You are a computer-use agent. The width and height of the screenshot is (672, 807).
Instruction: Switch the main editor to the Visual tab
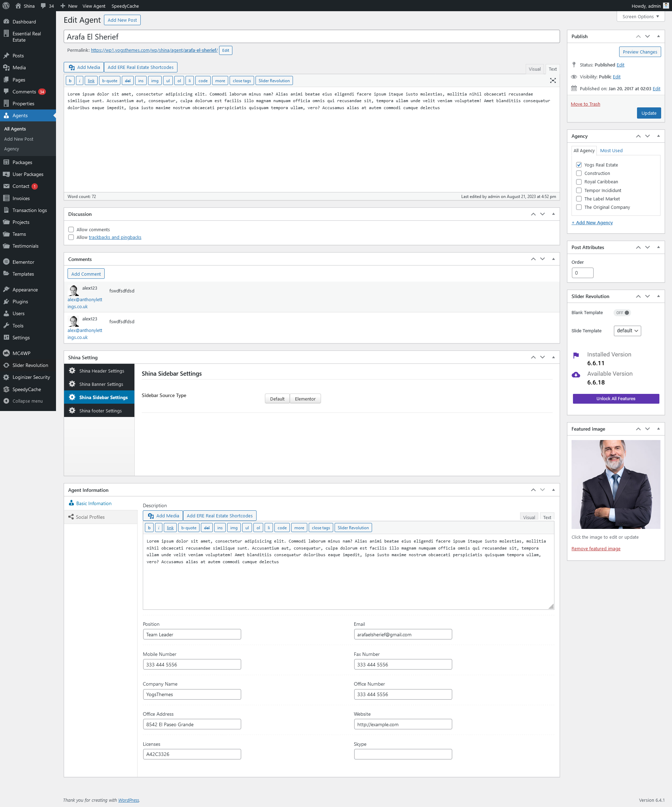click(x=534, y=69)
